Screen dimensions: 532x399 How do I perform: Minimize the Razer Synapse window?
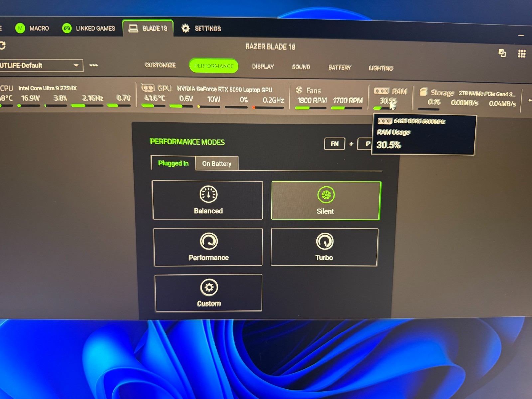[521, 35]
